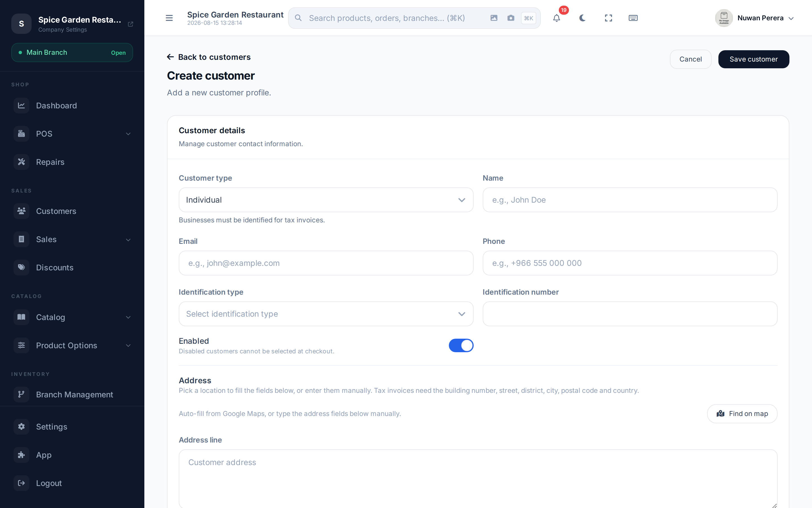
Task: Open company settings external link icon
Action: 131,24
